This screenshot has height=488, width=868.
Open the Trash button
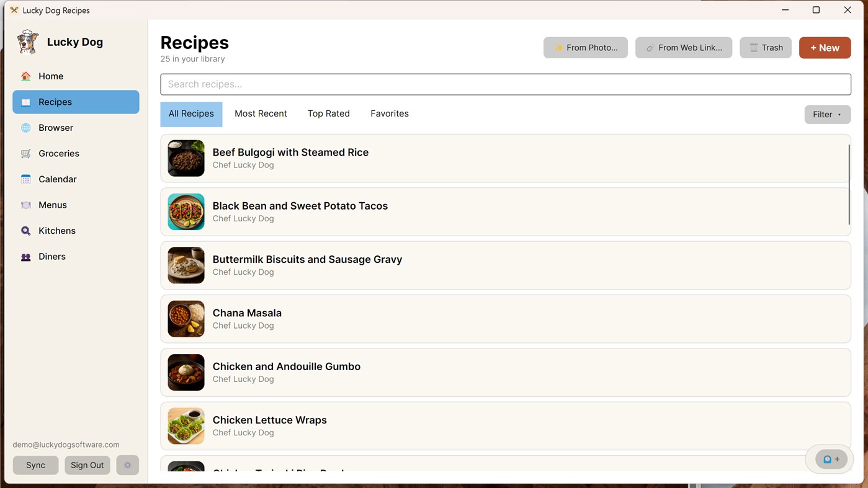tap(766, 48)
